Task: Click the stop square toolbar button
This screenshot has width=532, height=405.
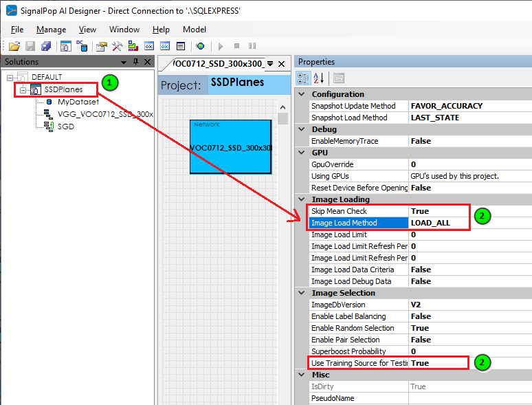Action: click(x=237, y=45)
